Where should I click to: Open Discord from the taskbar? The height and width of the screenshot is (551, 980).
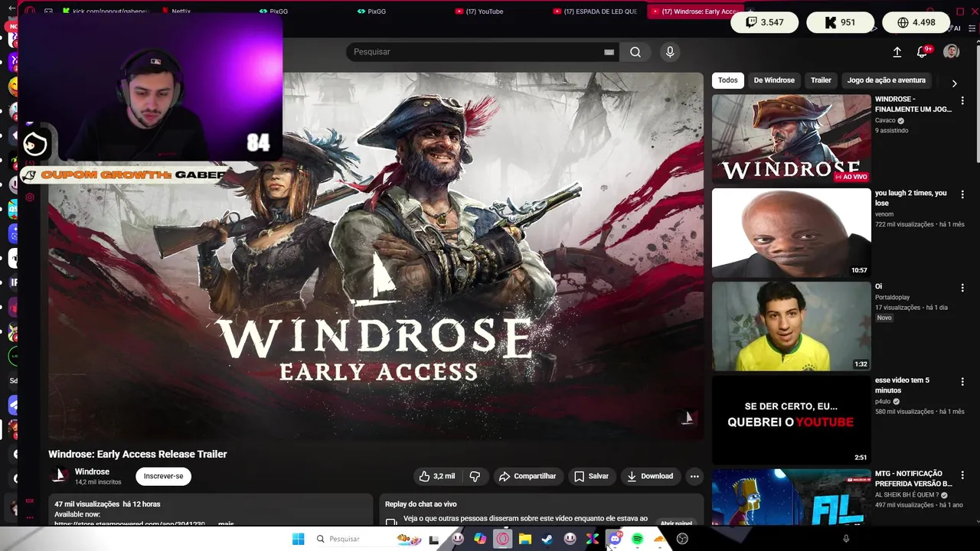coord(615,539)
